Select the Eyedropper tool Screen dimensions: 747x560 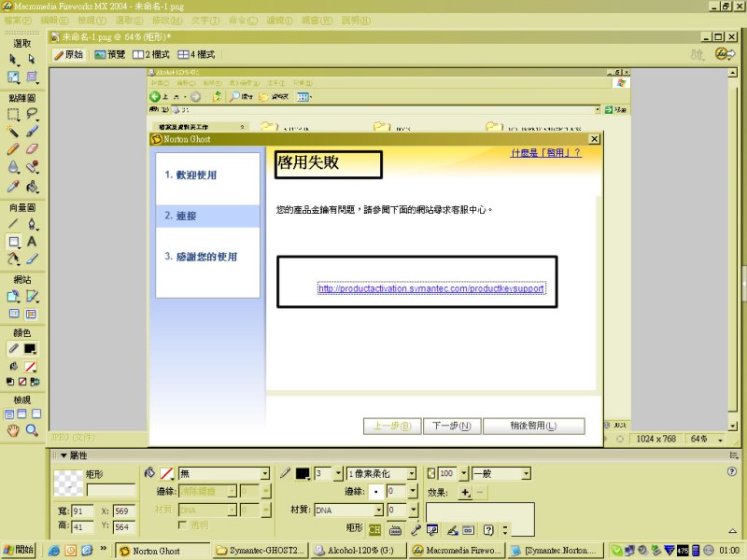pyautogui.click(x=13, y=186)
